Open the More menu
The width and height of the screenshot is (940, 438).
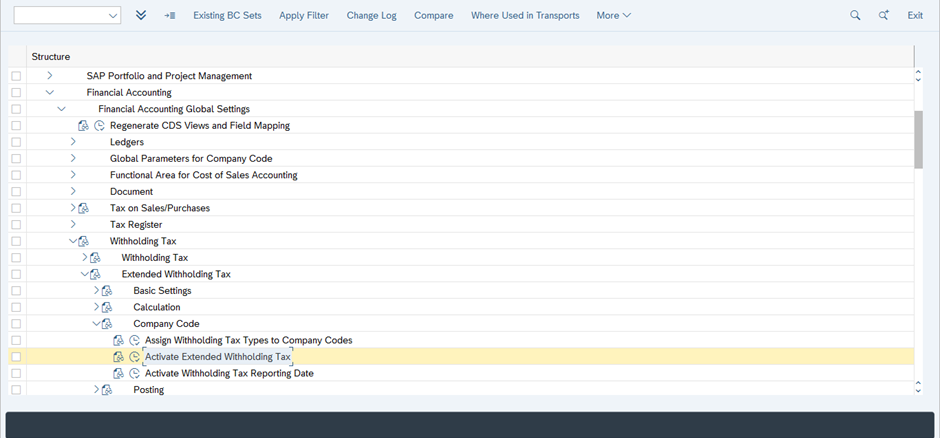[x=613, y=16]
